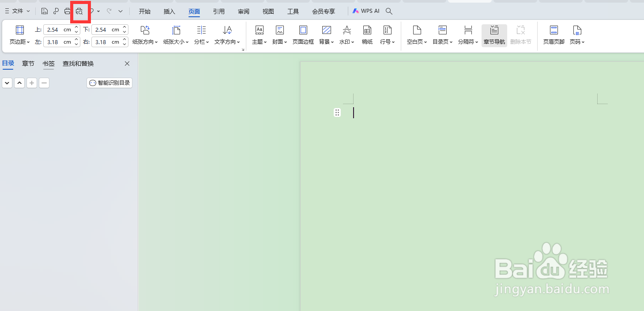This screenshot has height=311, width=644.
Task: Open the 目录页 contents page dropdown
Action: coord(442,35)
